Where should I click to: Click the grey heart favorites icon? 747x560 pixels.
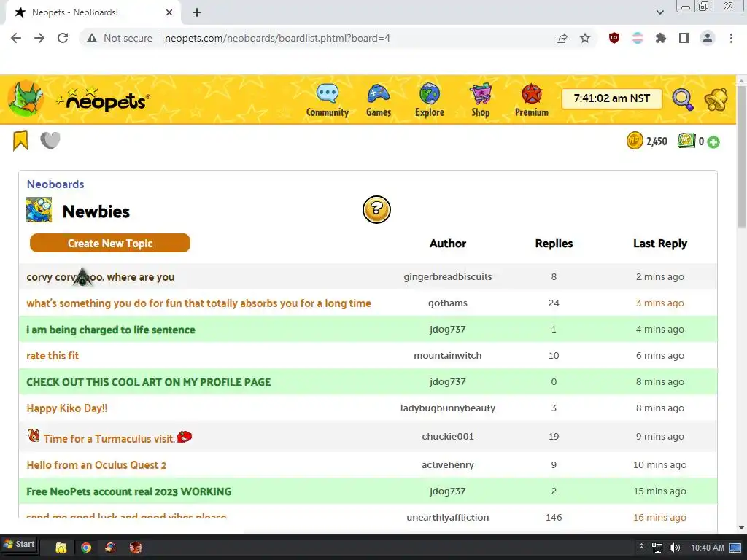tap(50, 140)
